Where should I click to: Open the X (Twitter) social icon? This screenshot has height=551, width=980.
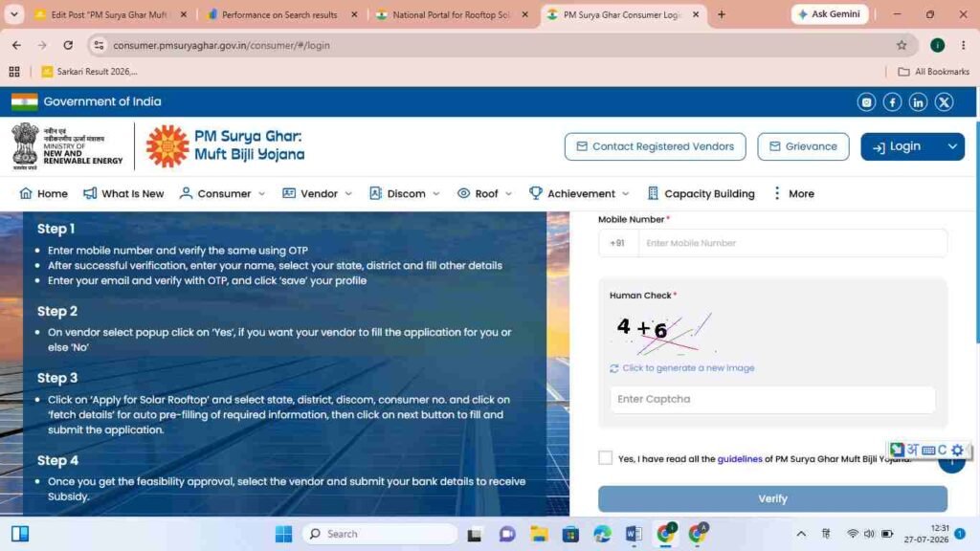(944, 101)
